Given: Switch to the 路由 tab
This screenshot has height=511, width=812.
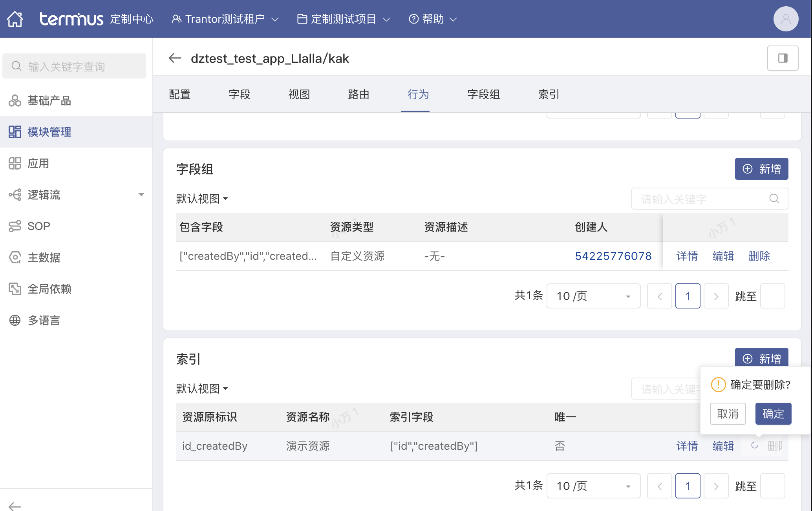Looking at the screenshot, I should click(x=359, y=94).
